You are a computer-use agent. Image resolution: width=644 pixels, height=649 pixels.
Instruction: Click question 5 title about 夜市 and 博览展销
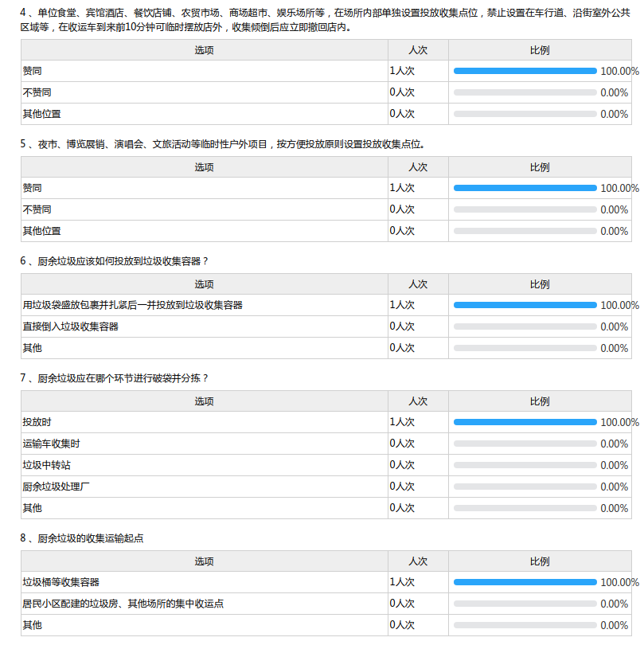[x=223, y=144]
